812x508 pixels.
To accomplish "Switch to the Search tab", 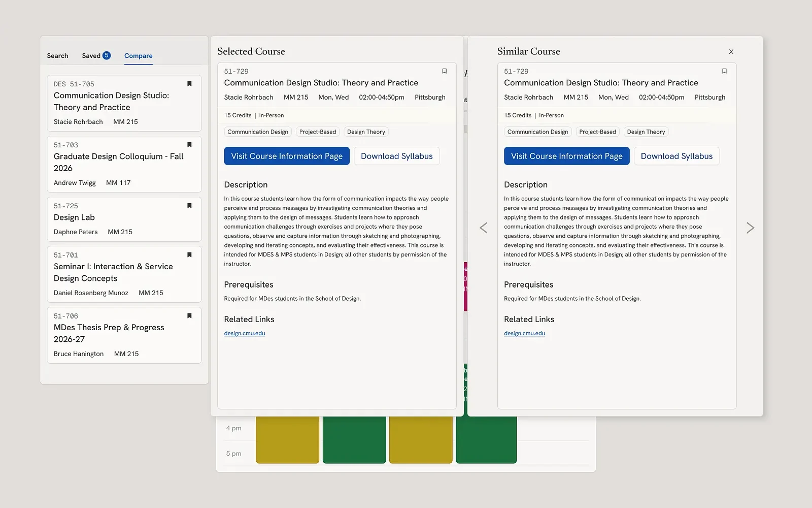I will 57,56.
